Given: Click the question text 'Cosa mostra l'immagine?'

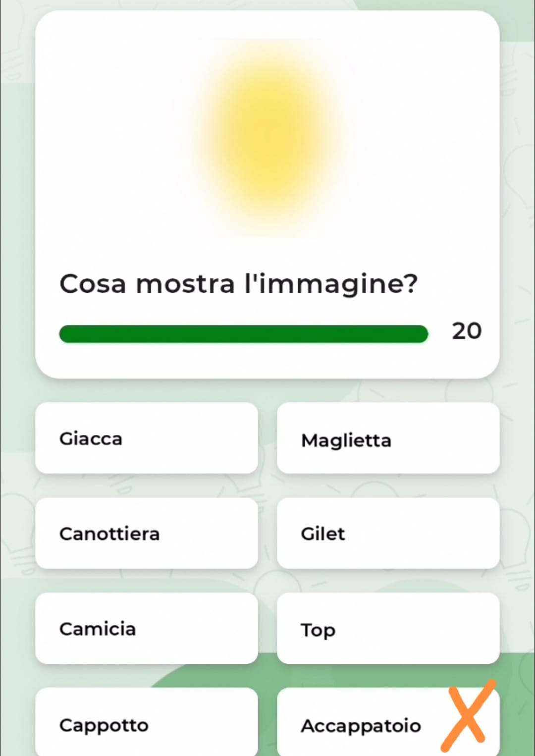Looking at the screenshot, I should (x=238, y=284).
